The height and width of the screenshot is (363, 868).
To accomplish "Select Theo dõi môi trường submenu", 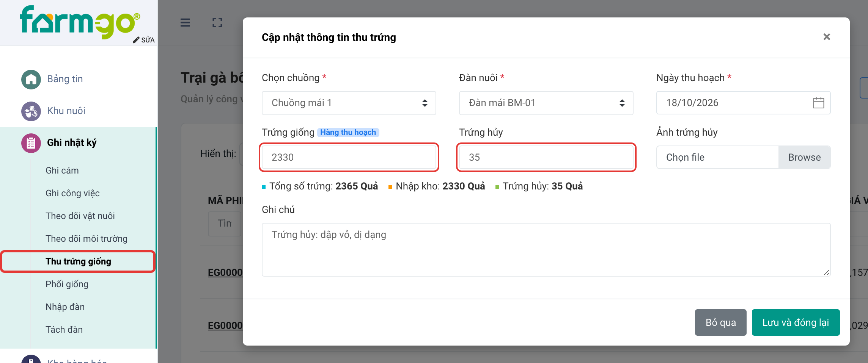I will coord(86,239).
